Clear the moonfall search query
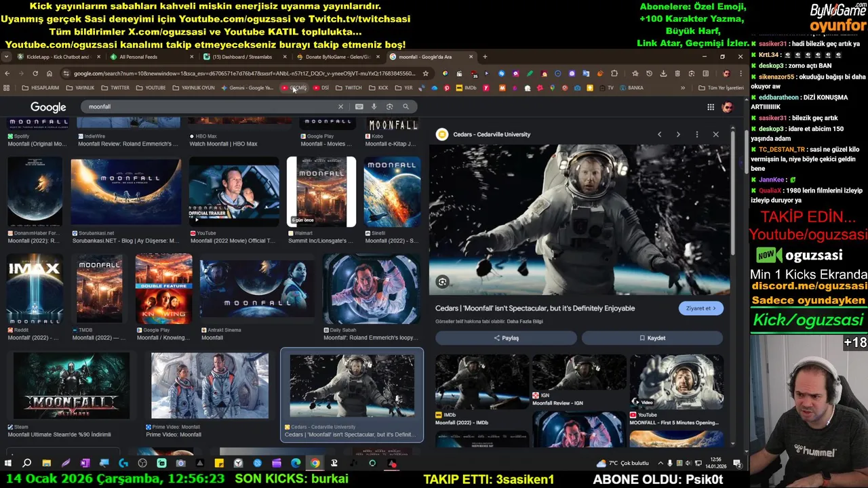Screen dimensions: 868x488 tap(340, 106)
